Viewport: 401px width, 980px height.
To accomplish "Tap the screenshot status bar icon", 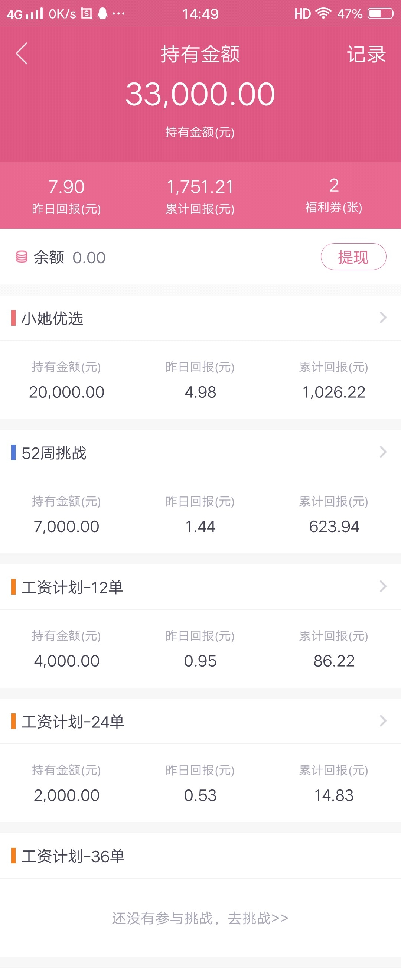I will pos(87,14).
